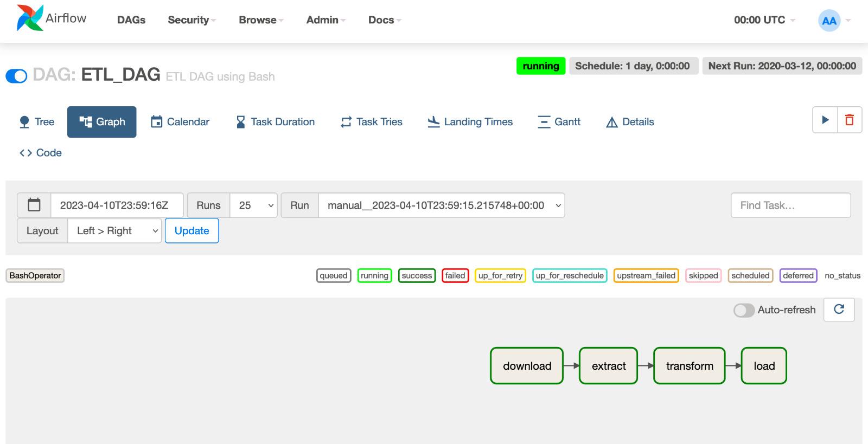The width and height of the screenshot is (868, 444).
Task: Enable the Auto-refresh toggle
Action: pos(744,310)
